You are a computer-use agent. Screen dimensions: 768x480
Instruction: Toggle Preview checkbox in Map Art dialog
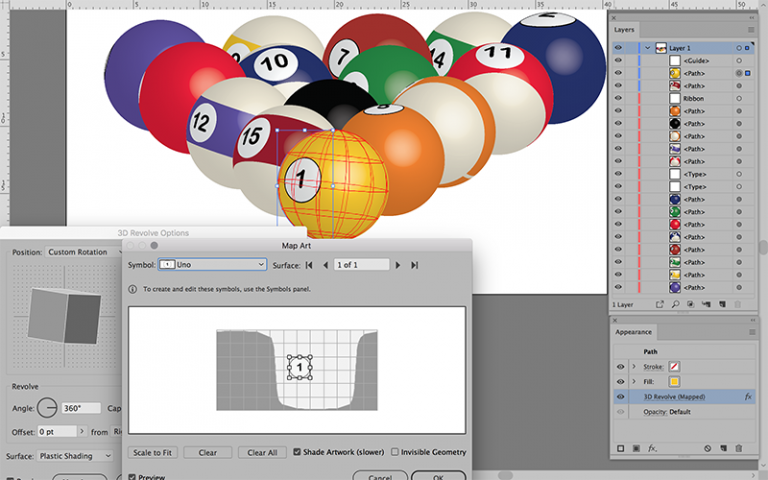tap(132, 477)
